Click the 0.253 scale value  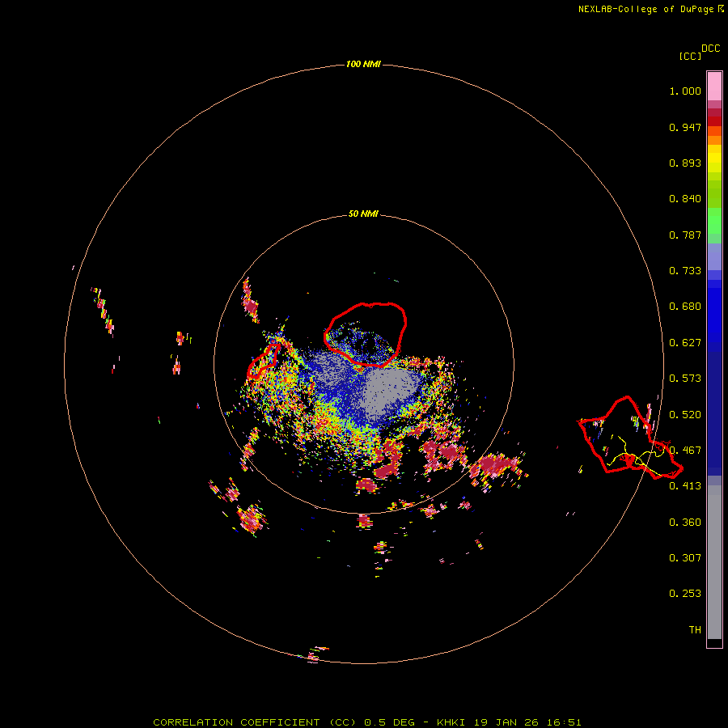coord(685,594)
